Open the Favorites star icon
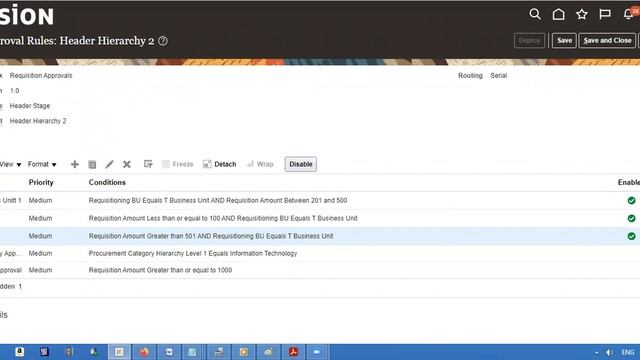This screenshot has height=360, width=640. pyautogui.click(x=582, y=14)
